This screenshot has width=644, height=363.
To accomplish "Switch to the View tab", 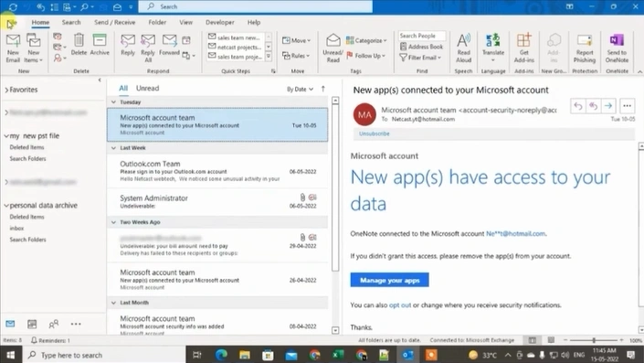I will pos(185,22).
